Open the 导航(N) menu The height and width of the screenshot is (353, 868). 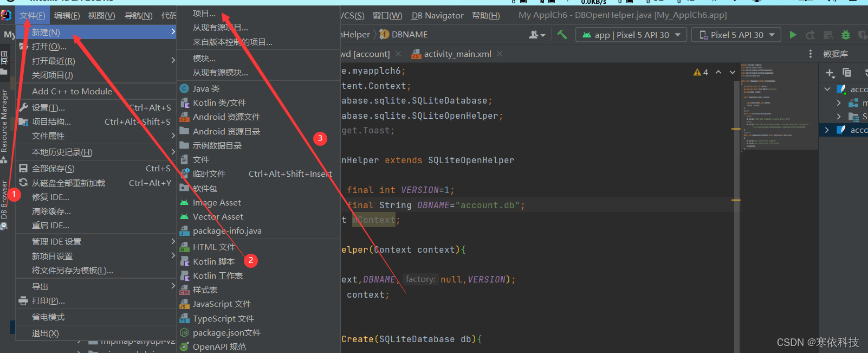(139, 15)
